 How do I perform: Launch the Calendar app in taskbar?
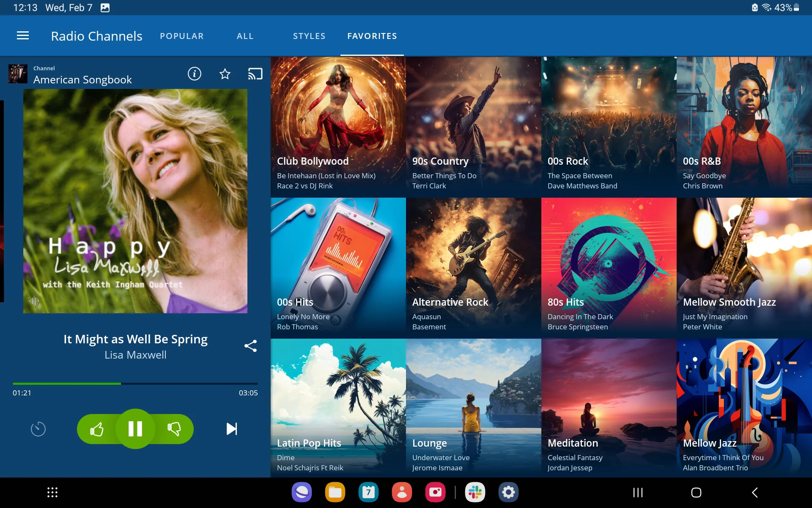coord(368,492)
